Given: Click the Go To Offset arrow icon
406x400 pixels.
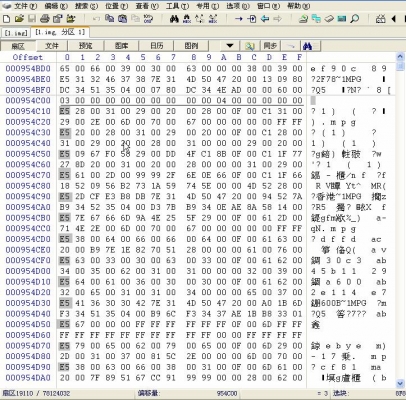Looking at the screenshot, I should (x=239, y=19).
